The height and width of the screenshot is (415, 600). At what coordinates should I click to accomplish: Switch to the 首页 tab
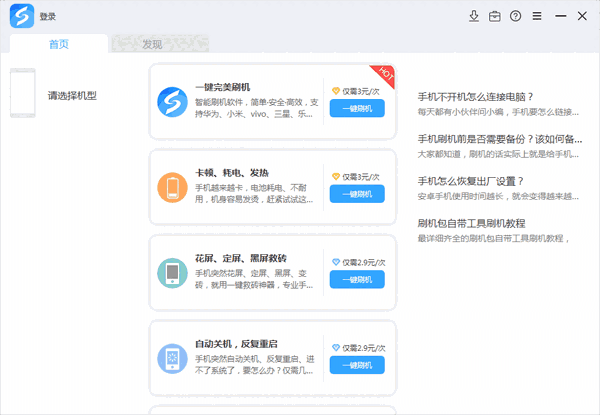[58, 44]
